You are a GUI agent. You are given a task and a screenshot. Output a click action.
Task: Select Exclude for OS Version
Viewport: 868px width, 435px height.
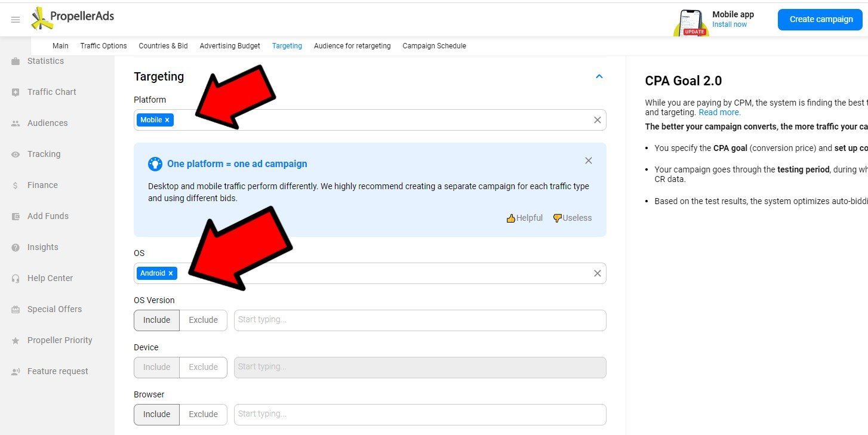203,320
